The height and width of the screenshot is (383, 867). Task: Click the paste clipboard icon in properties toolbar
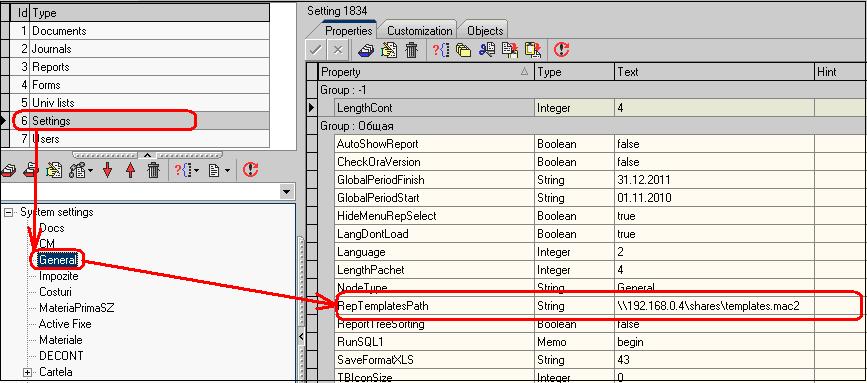coord(532,50)
